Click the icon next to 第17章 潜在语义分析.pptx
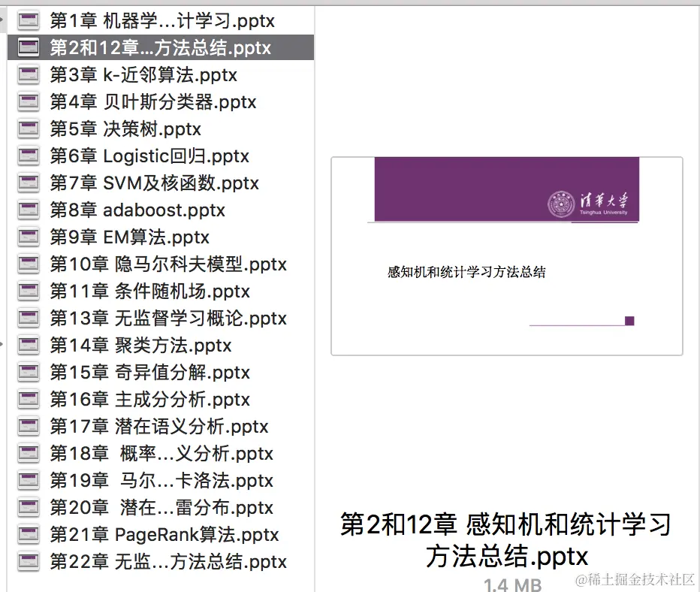This screenshot has width=700, height=592. point(28,426)
